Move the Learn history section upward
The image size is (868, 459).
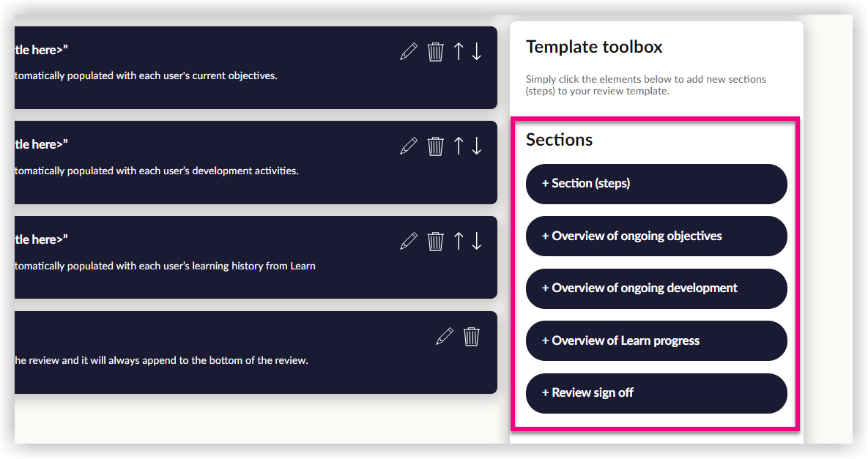click(458, 241)
